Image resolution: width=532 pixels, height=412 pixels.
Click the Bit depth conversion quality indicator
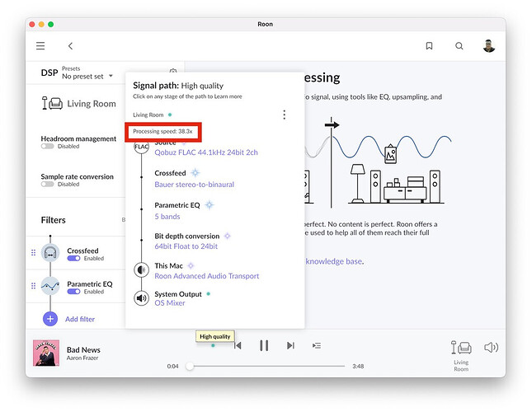click(228, 236)
